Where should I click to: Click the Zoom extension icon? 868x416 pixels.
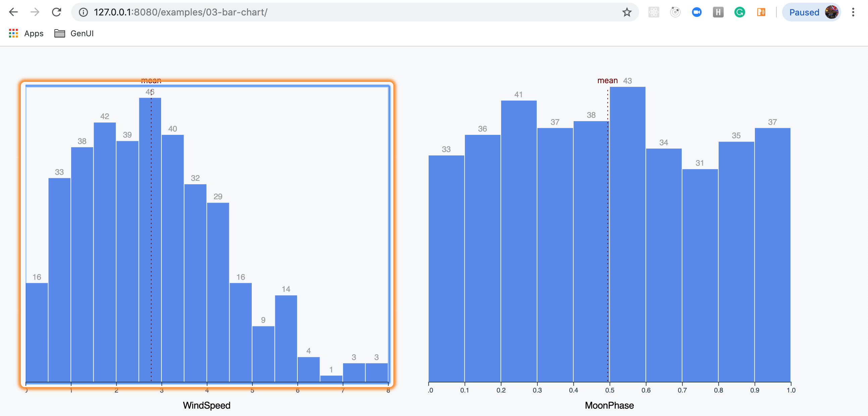[696, 12]
